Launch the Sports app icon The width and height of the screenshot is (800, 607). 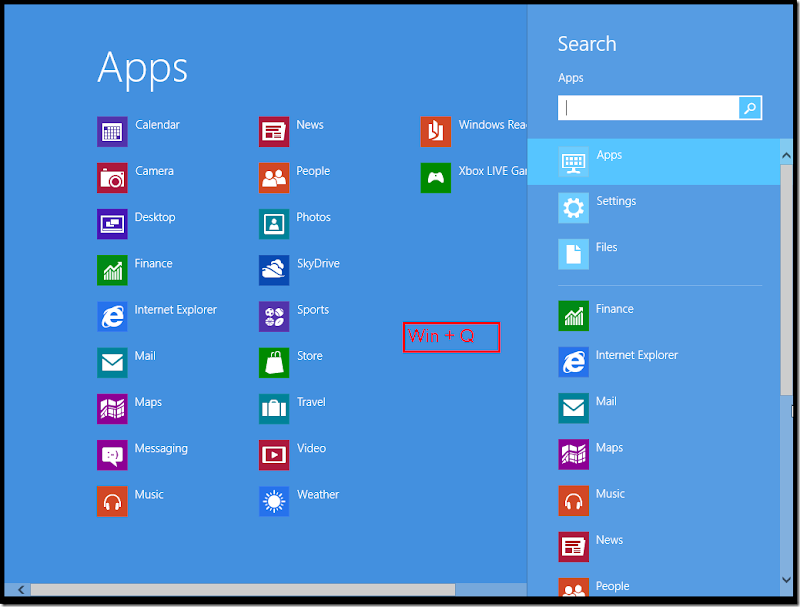pyautogui.click(x=274, y=317)
